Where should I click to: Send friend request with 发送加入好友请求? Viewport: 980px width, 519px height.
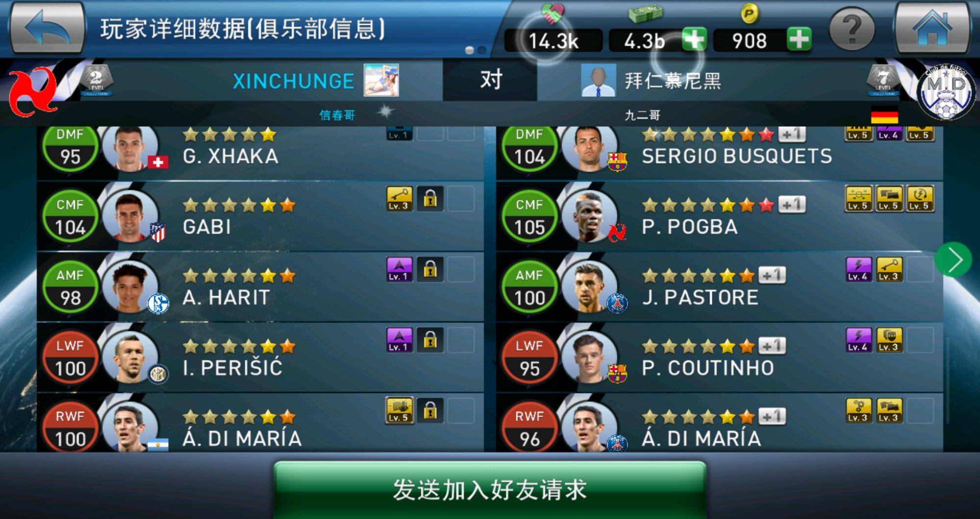490,490
